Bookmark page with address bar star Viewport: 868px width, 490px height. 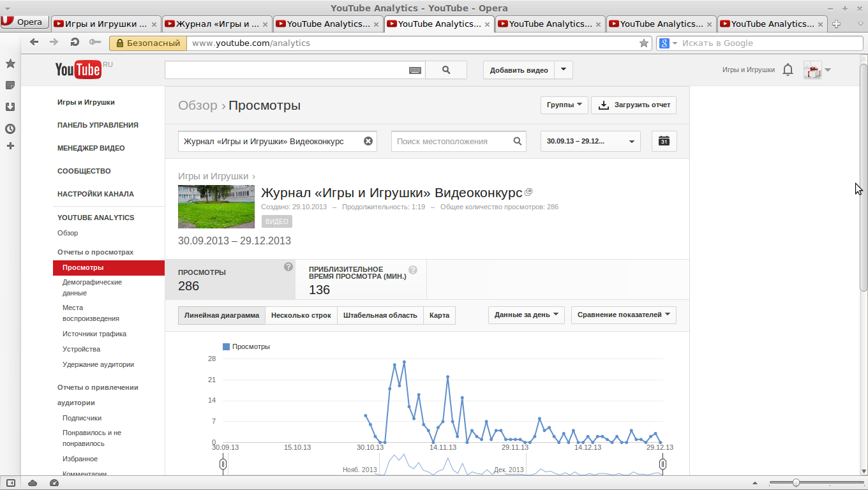pos(644,43)
